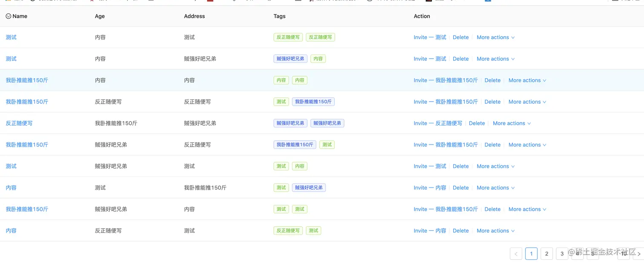The height and width of the screenshot is (264, 644).
Task: Click blue tag 我卧推能推150斤 in row with age 反正随便写
Action: tap(313, 102)
